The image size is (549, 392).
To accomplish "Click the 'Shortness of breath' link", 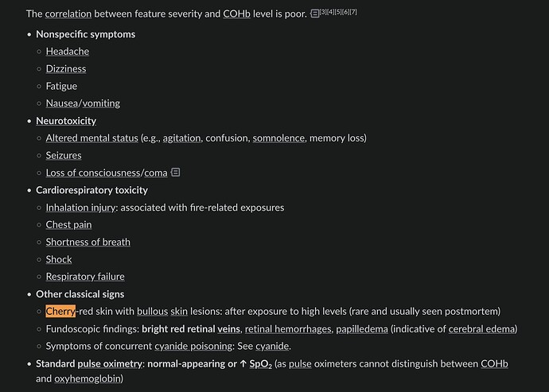I will (88, 243).
